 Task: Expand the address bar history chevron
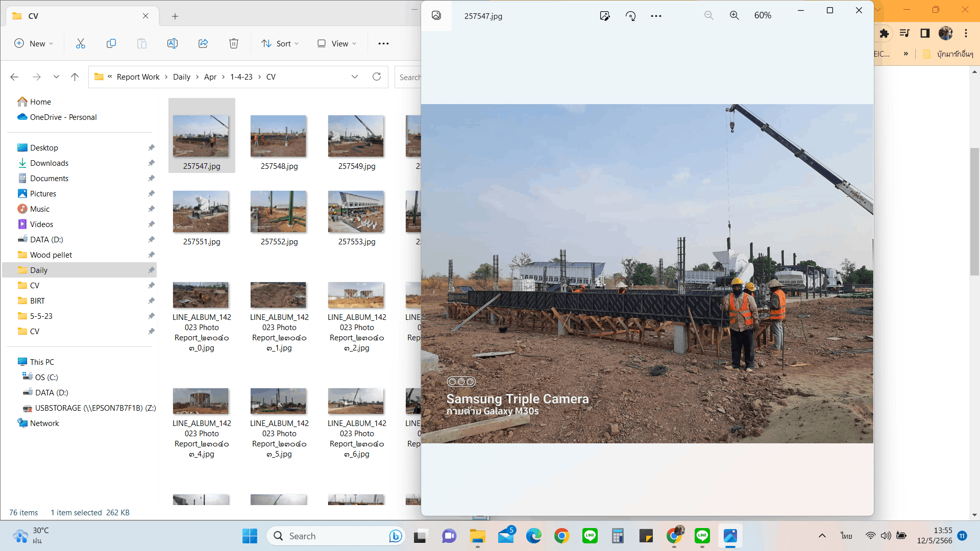click(355, 77)
